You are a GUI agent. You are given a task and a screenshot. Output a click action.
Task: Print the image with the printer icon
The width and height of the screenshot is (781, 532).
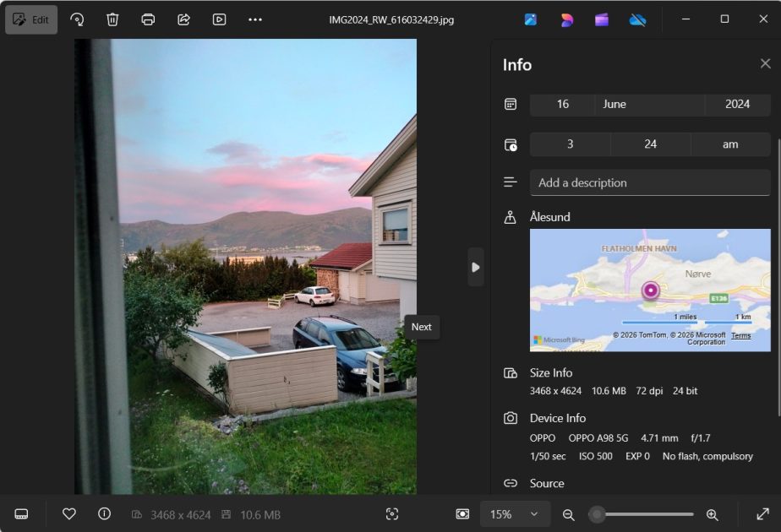(x=148, y=19)
